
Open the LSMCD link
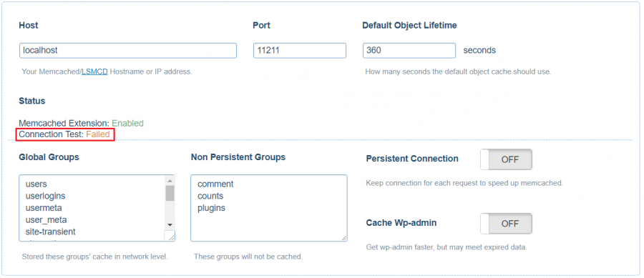tap(94, 71)
